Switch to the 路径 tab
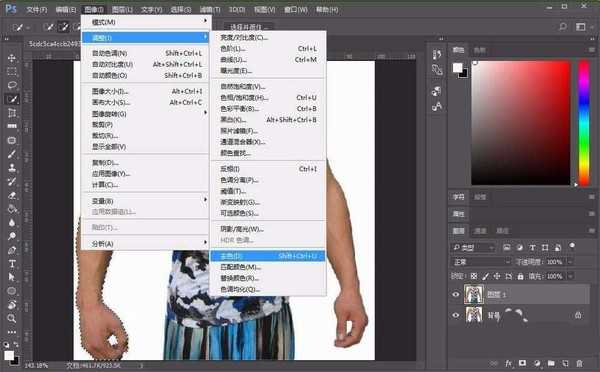Image resolution: width=600 pixels, height=372 pixels. click(x=502, y=230)
